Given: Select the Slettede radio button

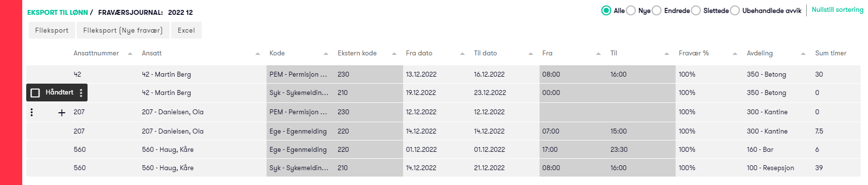Looking at the screenshot, I should (x=695, y=10).
